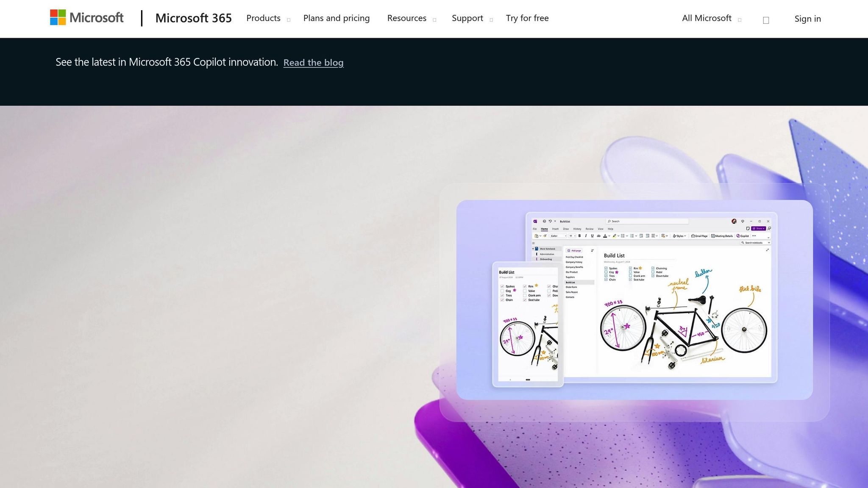Click the search icon beside Sign in
This screenshot has height=488, width=868.
click(x=766, y=20)
